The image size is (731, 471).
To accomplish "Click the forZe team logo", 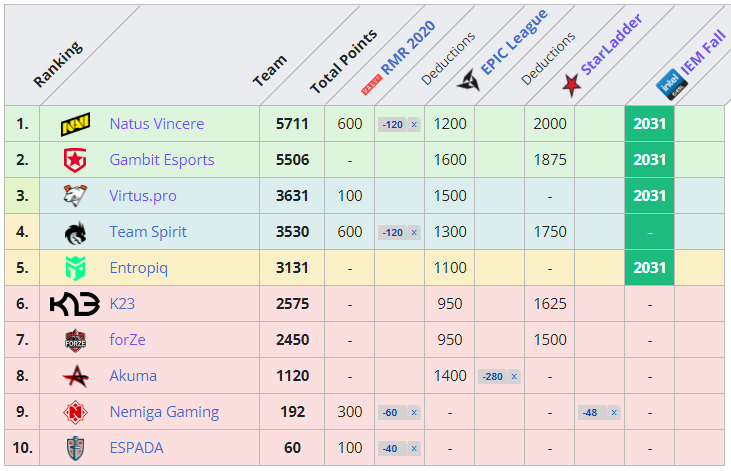I will [x=76, y=340].
